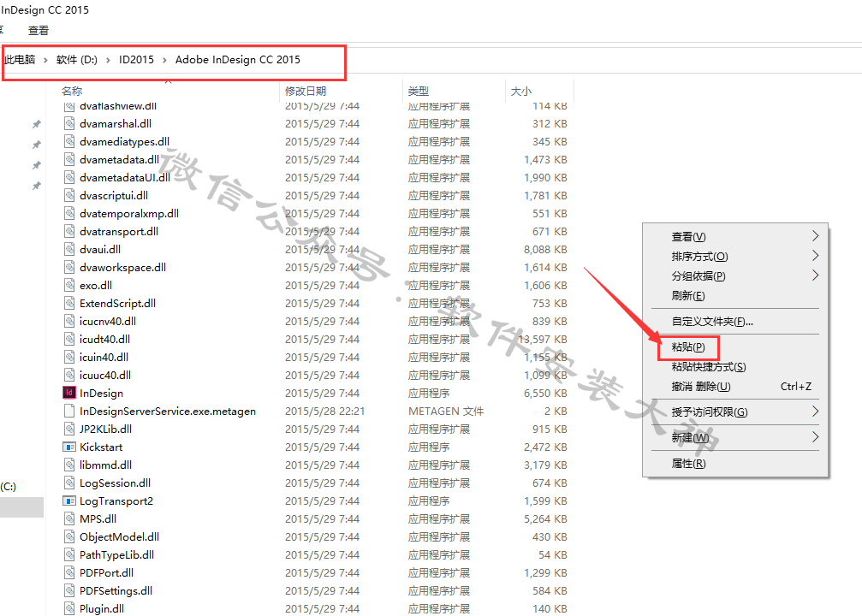Expand the 新建(W) submenu arrow

coord(815,437)
